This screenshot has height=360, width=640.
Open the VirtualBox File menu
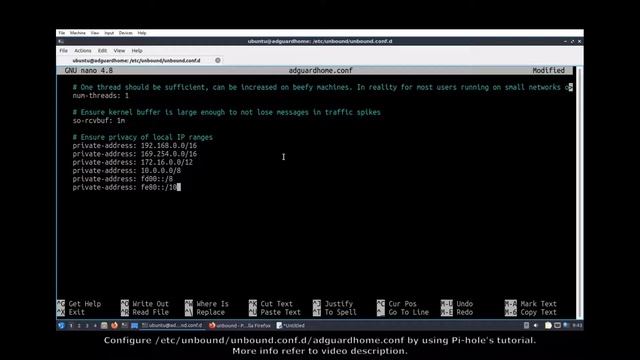[62, 33]
